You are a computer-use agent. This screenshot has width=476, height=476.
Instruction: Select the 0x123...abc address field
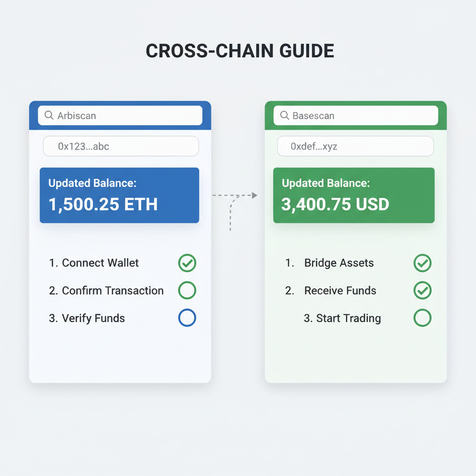(x=121, y=146)
